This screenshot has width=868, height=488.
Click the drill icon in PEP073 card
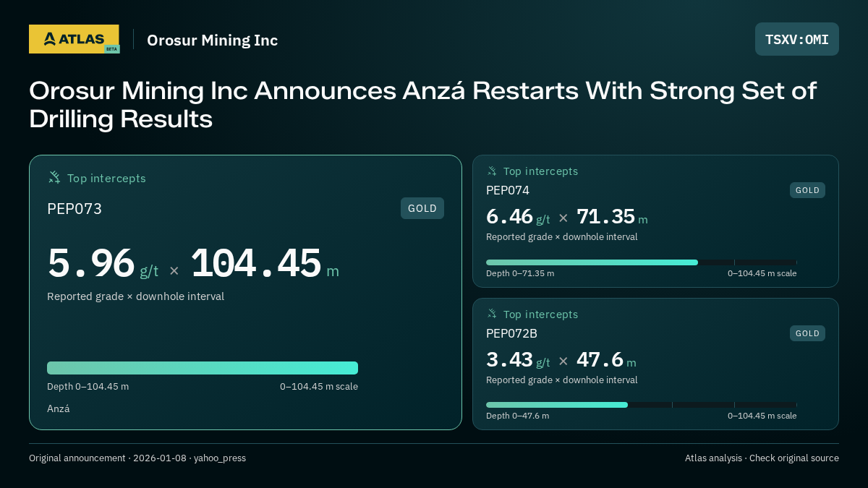point(54,177)
